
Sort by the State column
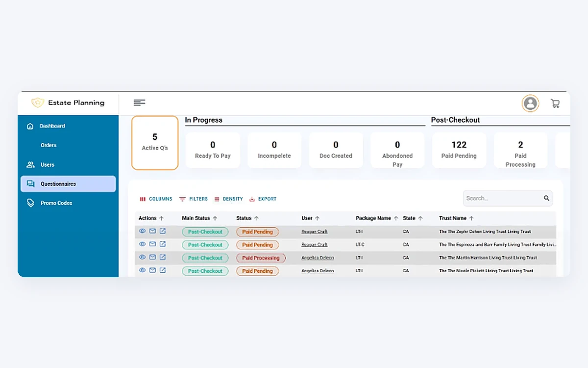413,218
